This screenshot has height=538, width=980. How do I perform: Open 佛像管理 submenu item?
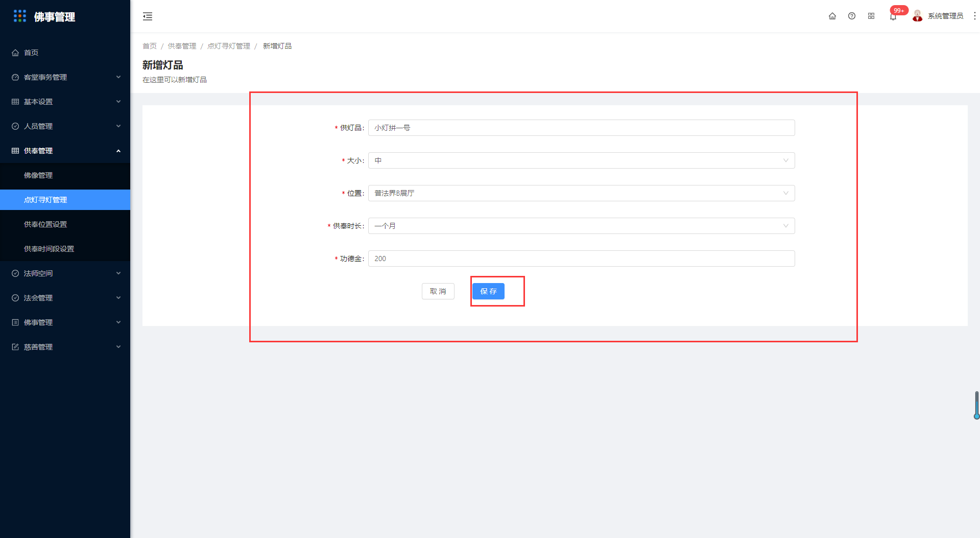pyautogui.click(x=65, y=175)
